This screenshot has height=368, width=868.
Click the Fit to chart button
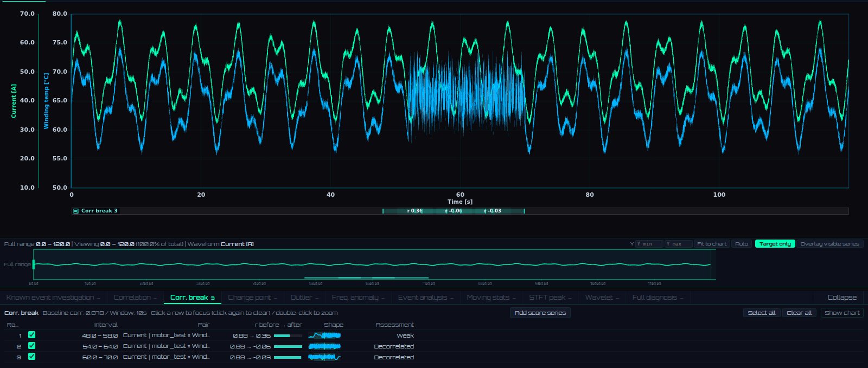coord(712,244)
